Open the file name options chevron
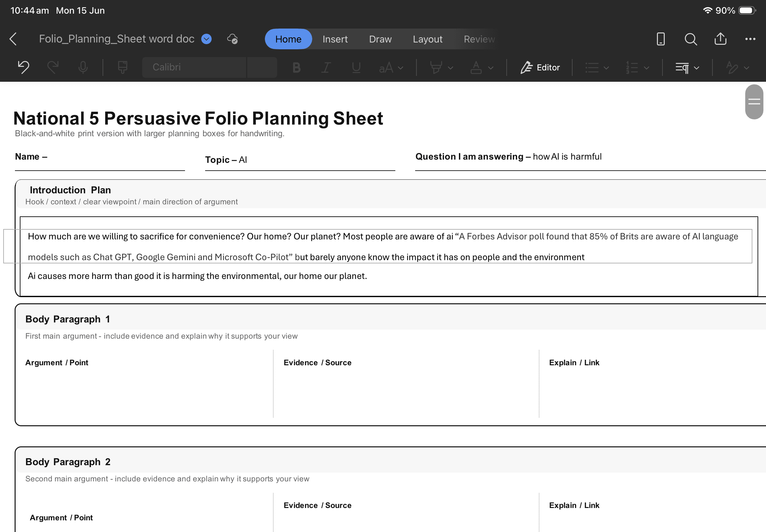Screen dimensions: 766x532 click(206, 39)
